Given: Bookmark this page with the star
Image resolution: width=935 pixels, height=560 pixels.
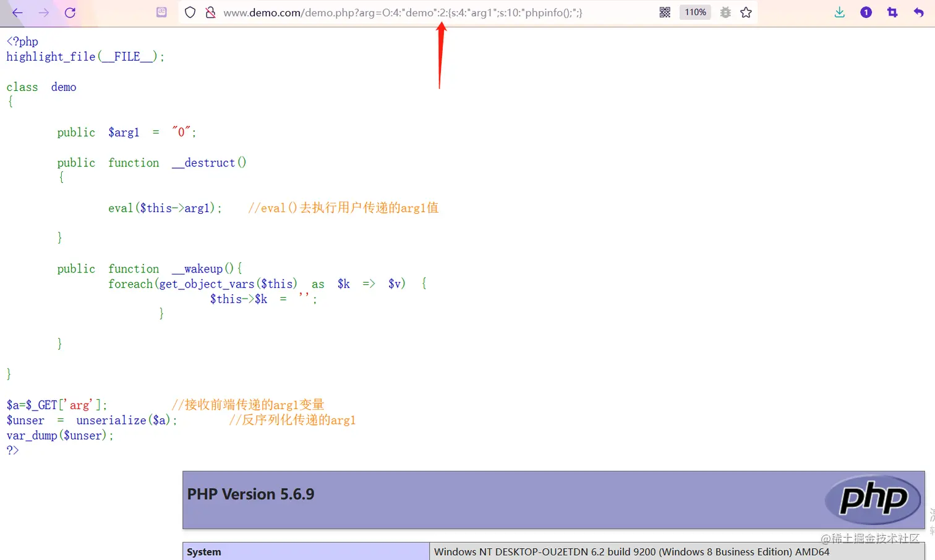Looking at the screenshot, I should click(x=746, y=12).
